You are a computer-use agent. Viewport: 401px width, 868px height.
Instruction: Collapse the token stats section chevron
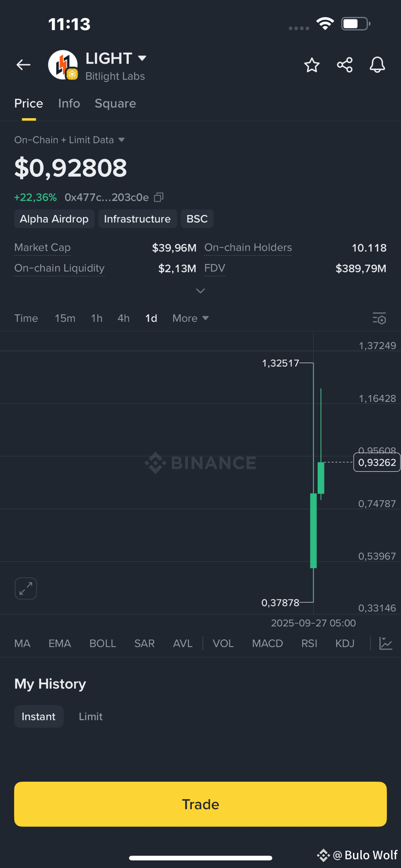200,291
